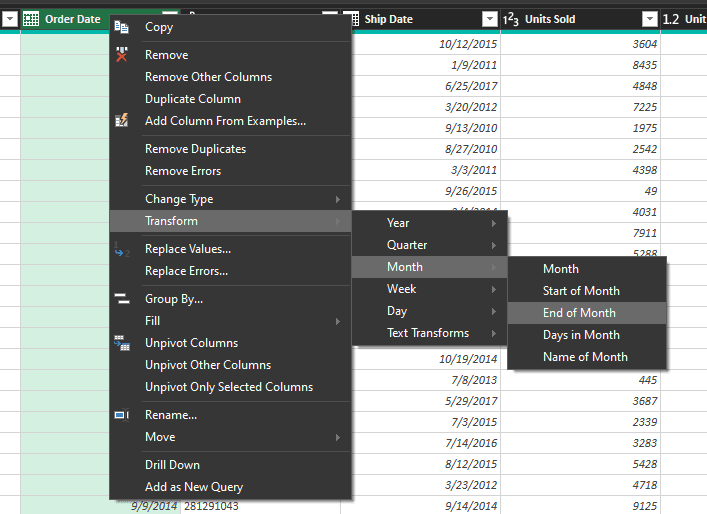The image size is (707, 514).
Task: Select Name of Month
Action: pyautogui.click(x=587, y=357)
